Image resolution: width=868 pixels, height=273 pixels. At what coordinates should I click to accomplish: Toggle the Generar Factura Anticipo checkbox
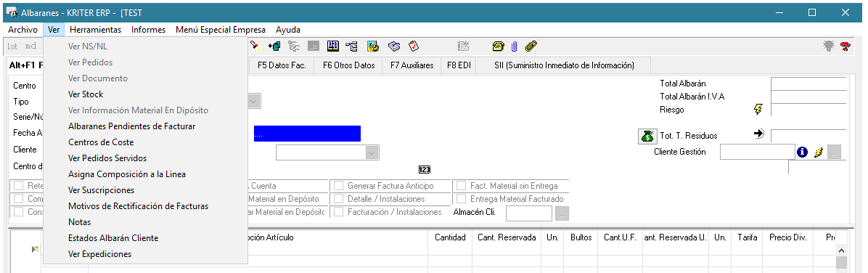coord(338,186)
